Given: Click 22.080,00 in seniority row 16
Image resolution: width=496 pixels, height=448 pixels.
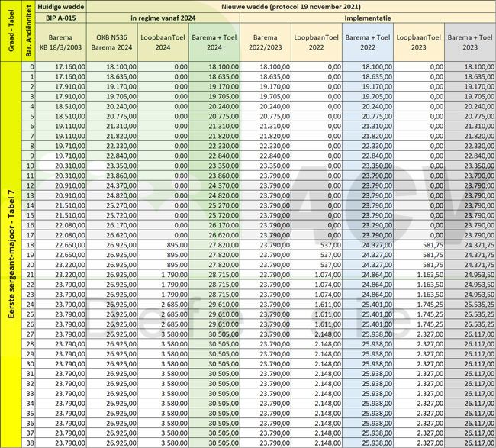Looking at the screenshot, I should 61,225.
